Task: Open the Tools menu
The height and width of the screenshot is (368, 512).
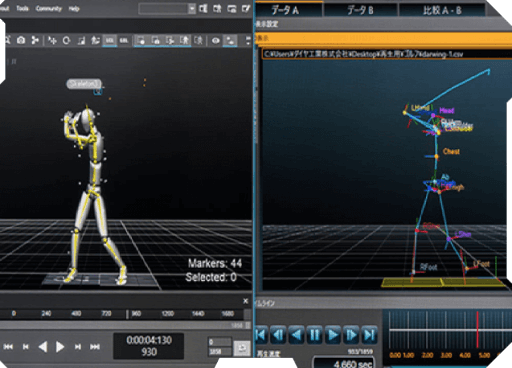Action: 22,8
